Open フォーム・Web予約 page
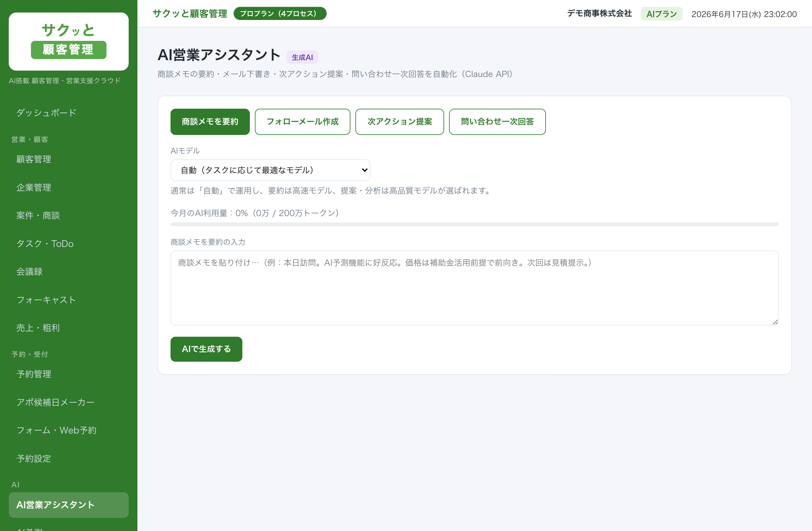Image resolution: width=812 pixels, height=531 pixels. point(69,431)
